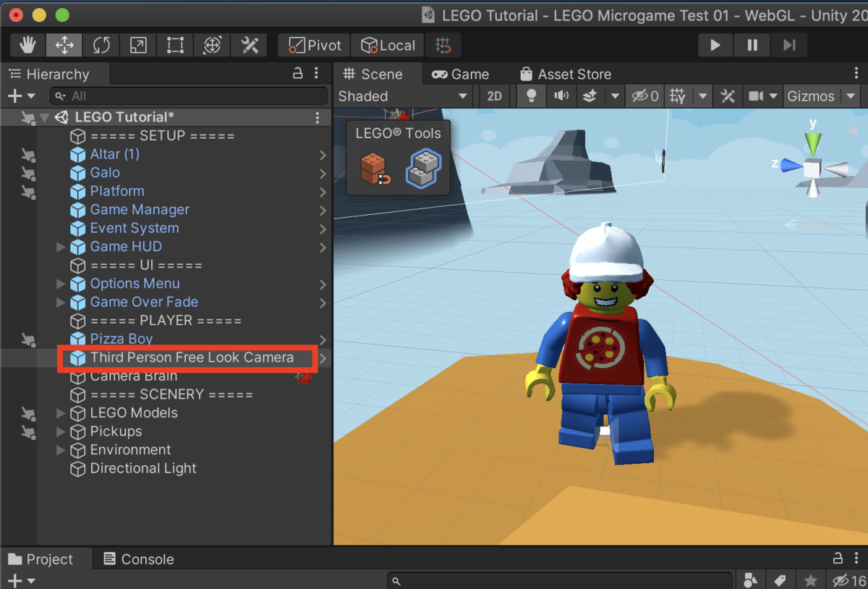Select the Scale tool
The width and height of the screenshot is (868, 589).
coord(138,46)
